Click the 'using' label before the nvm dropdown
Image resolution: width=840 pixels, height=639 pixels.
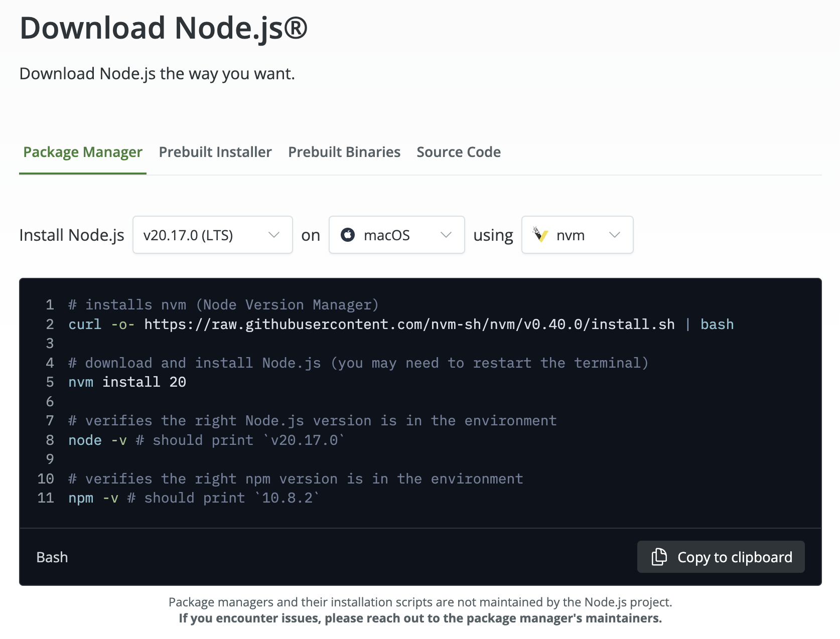coord(493,235)
